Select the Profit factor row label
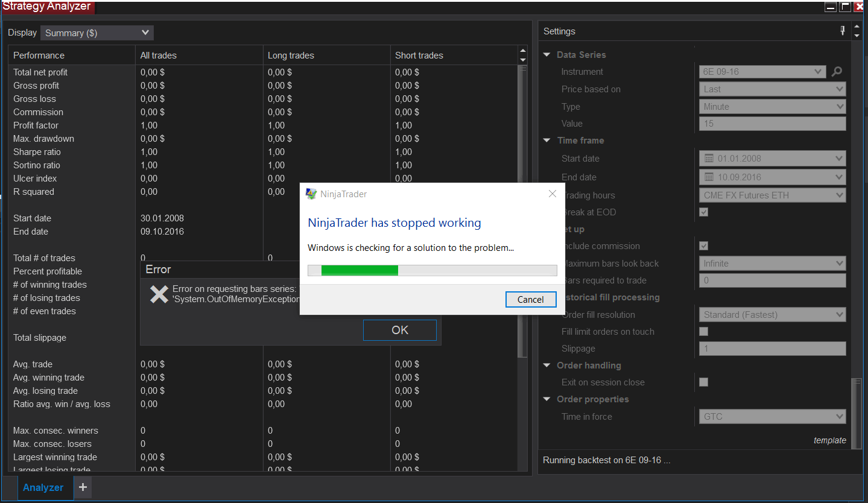The height and width of the screenshot is (503, 868). tap(36, 125)
